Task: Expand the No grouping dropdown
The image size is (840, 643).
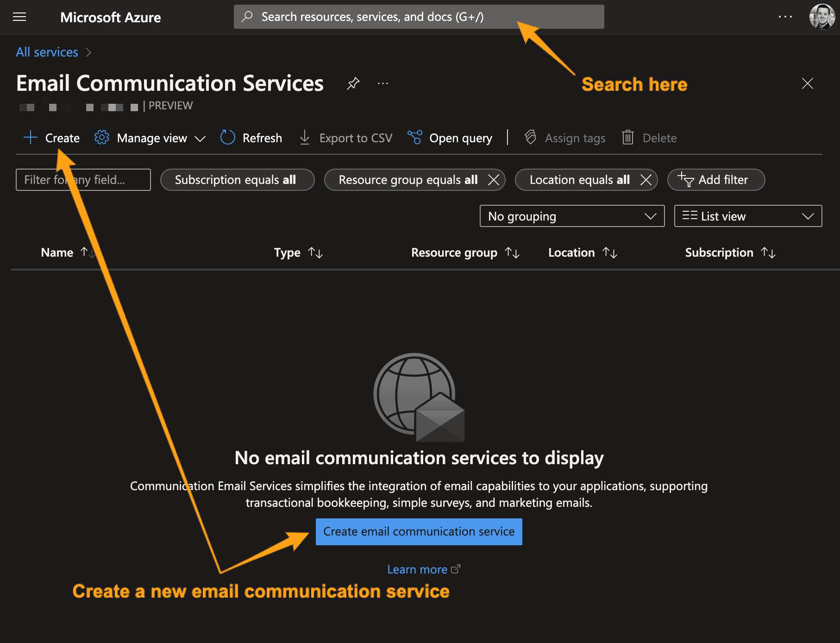Action: coord(572,216)
